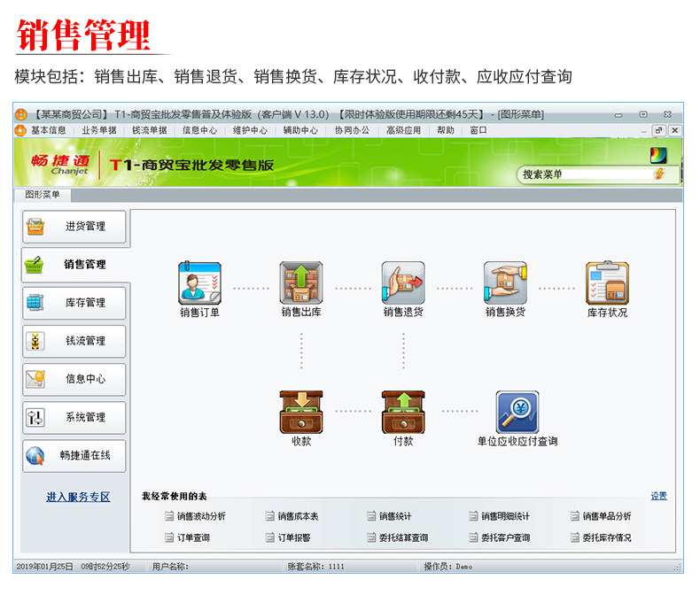This screenshot has width=700, height=595.
Task: Click the 设置 link for frequent reports
Action: click(659, 496)
